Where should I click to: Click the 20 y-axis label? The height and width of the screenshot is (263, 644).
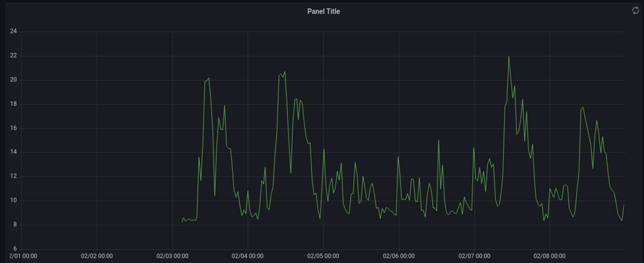click(x=13, y=80)
